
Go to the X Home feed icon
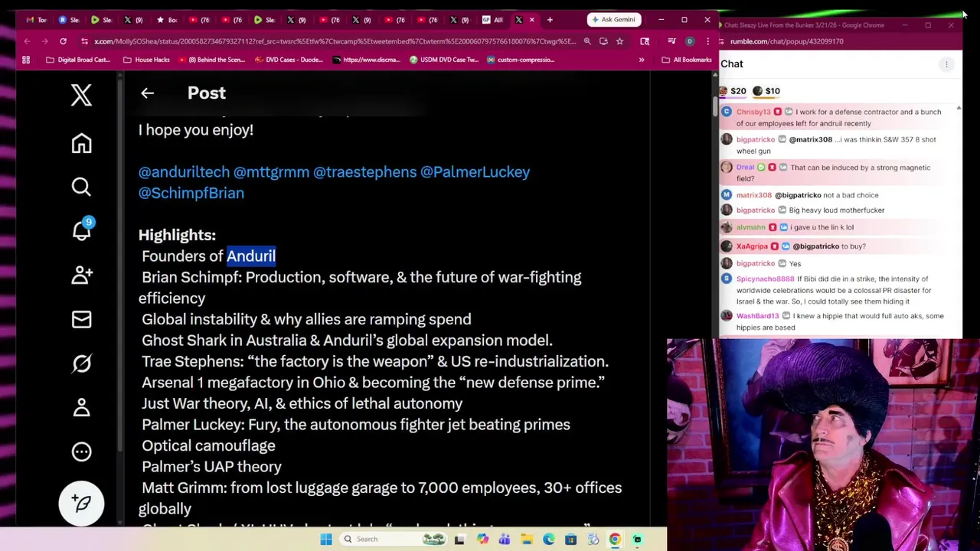[x=81, y=143]
